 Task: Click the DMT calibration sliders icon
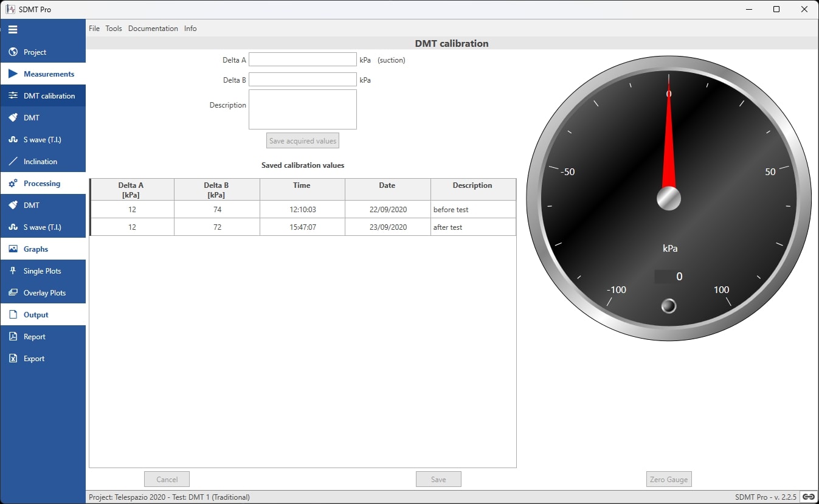13,96
